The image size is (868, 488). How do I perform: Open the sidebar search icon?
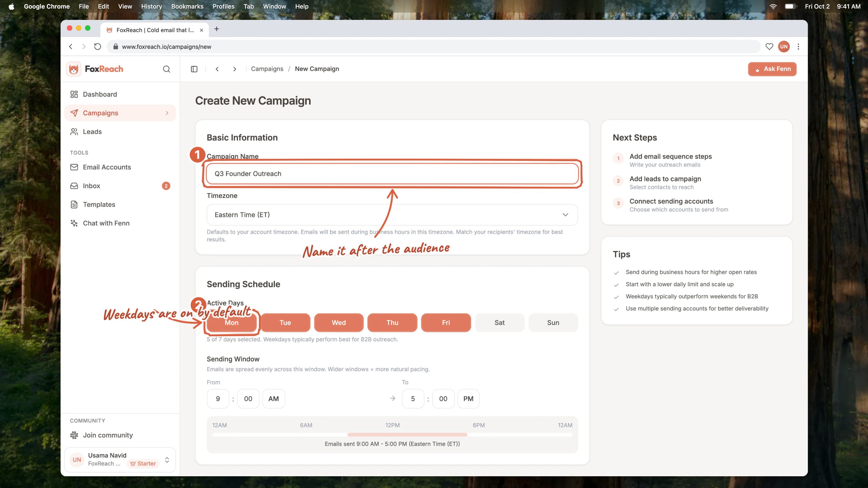tap(166, 69)
